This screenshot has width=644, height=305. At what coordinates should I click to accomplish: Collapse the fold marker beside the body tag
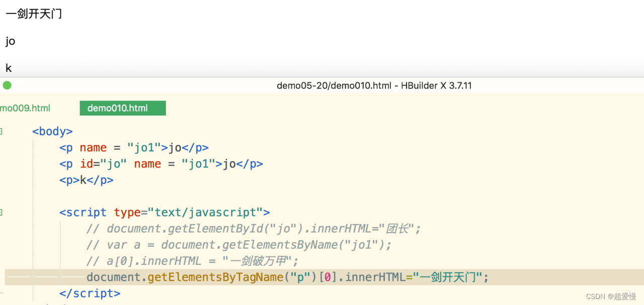pos(1,131)
